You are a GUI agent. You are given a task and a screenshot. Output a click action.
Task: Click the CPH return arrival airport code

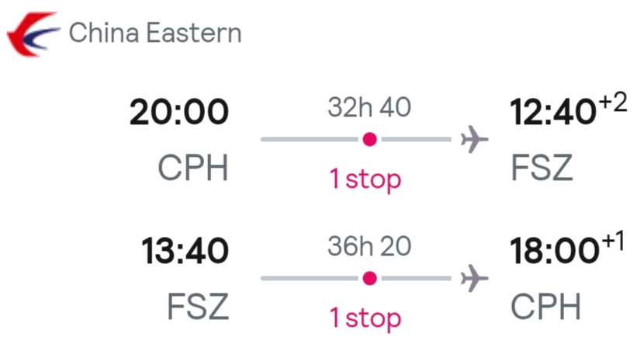click(545, 307)
